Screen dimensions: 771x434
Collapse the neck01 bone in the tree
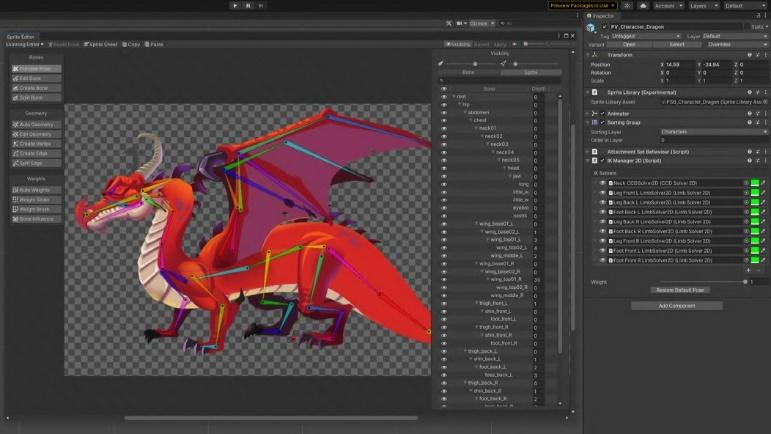[476, 128]
